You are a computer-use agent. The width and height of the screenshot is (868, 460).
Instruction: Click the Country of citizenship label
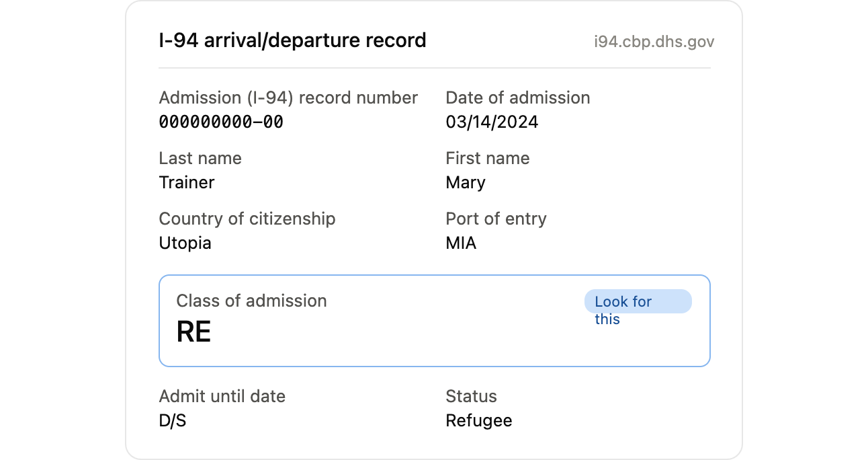click(x=247, y=219)
